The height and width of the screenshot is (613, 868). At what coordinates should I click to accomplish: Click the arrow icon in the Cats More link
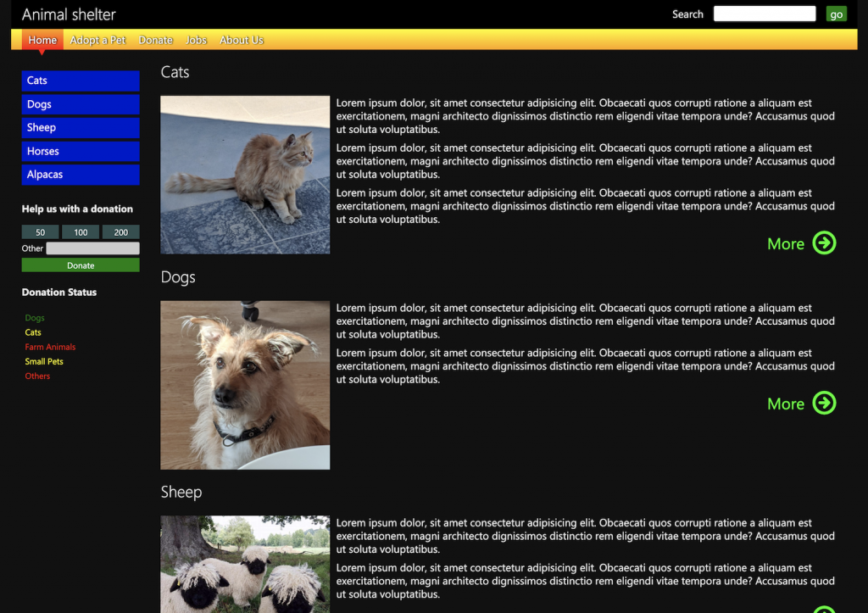(x=824, y=243)
